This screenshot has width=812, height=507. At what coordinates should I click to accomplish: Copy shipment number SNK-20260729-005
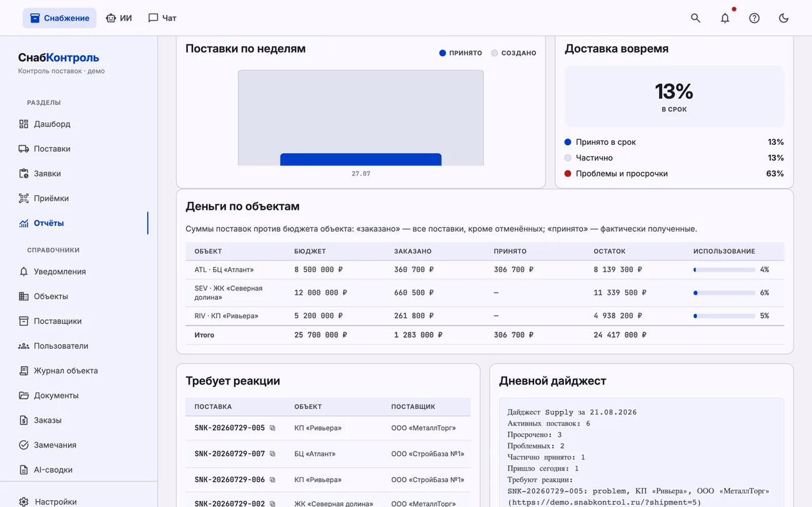pos(272,428)
